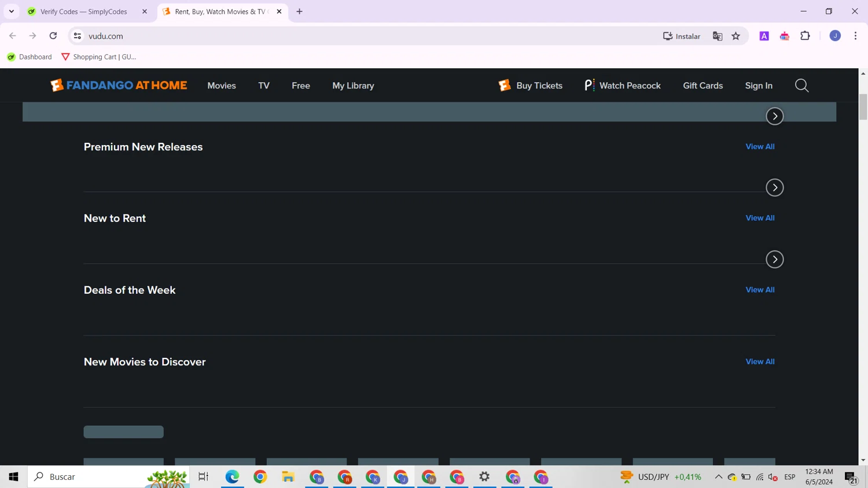Go back in browser history
Screen dimensions: 868x488
(x=13, y=36)
